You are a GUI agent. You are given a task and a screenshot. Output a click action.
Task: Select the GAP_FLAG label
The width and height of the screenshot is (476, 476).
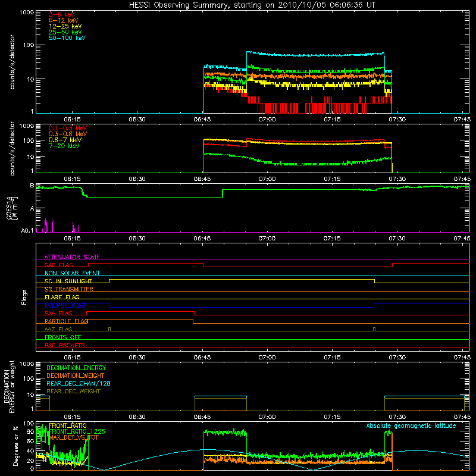(58, 265)
